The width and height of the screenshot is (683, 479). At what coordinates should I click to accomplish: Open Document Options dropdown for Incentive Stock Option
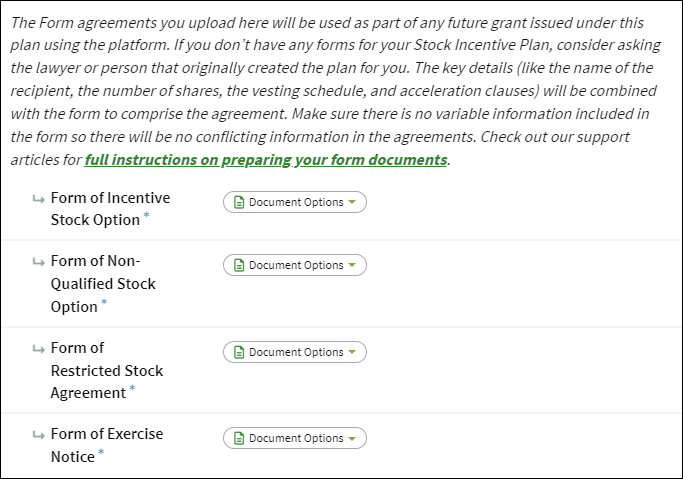tap(295, 202)
